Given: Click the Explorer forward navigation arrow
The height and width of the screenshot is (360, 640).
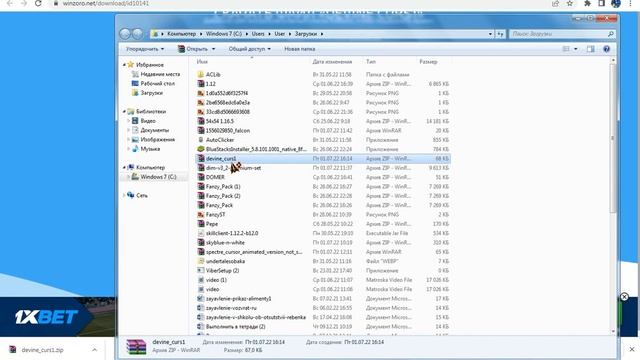Looking at the screenshot, I should click(138, 34).
